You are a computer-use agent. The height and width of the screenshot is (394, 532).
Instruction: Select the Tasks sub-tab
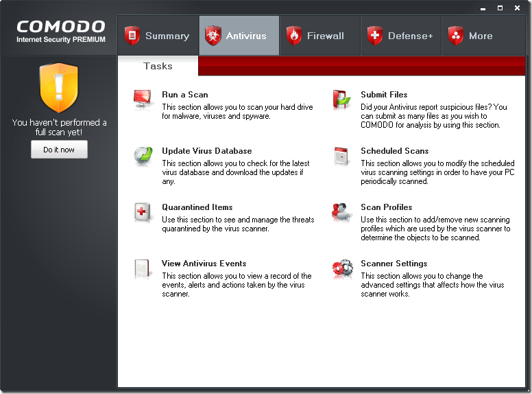click(x=158, y=66)
